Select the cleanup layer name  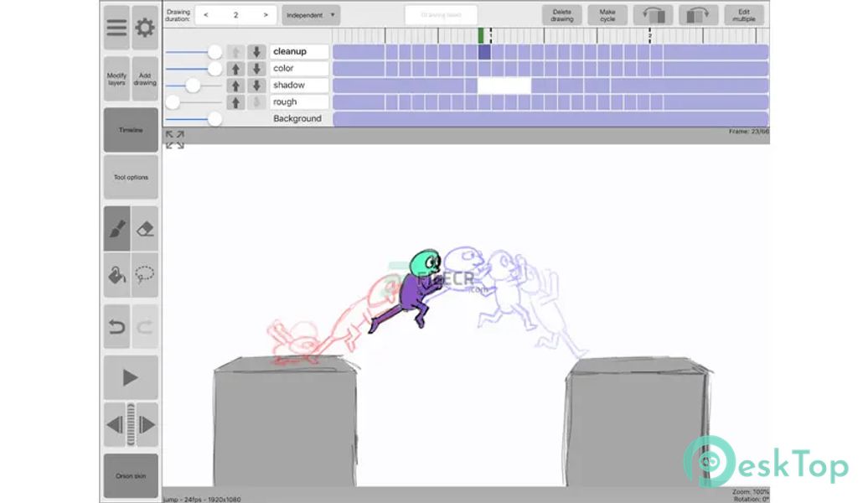pyautogui.click(x=299, y=51)
